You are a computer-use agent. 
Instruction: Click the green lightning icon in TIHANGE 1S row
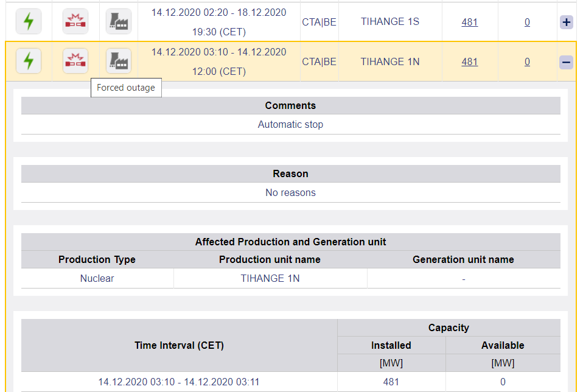click(x=29, y=21)
